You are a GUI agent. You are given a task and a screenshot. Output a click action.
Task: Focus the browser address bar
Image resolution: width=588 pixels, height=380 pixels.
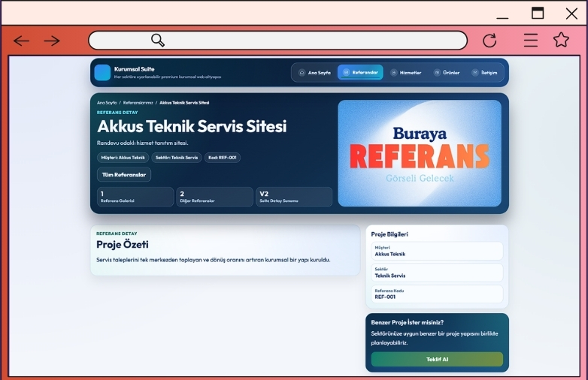point(278,40)
